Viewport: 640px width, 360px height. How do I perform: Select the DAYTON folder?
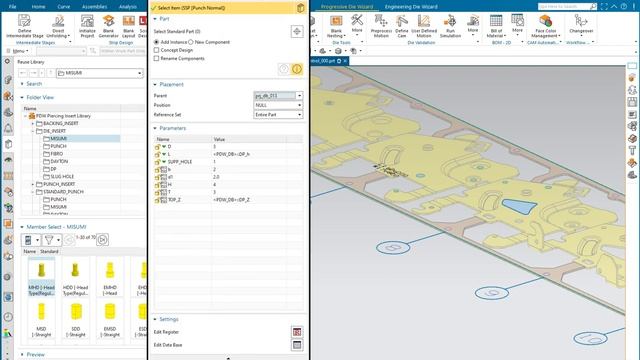point(59,162)
